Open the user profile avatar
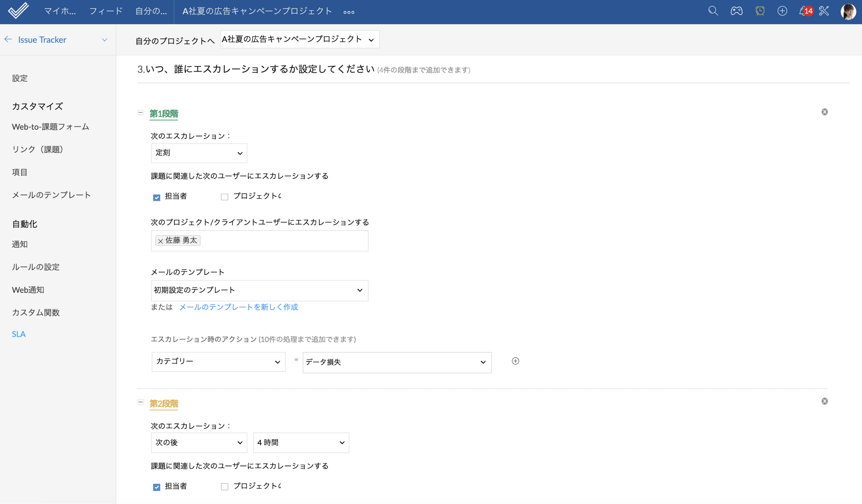The width and height of the screenshot is (862, 504). pyautogui.click(x=848, y=12)
